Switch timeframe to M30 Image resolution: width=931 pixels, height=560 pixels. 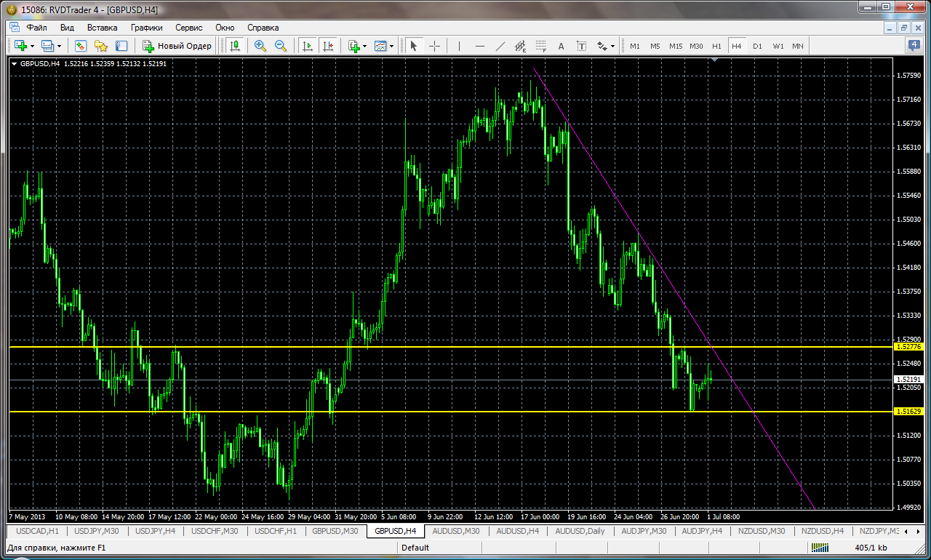696,46
